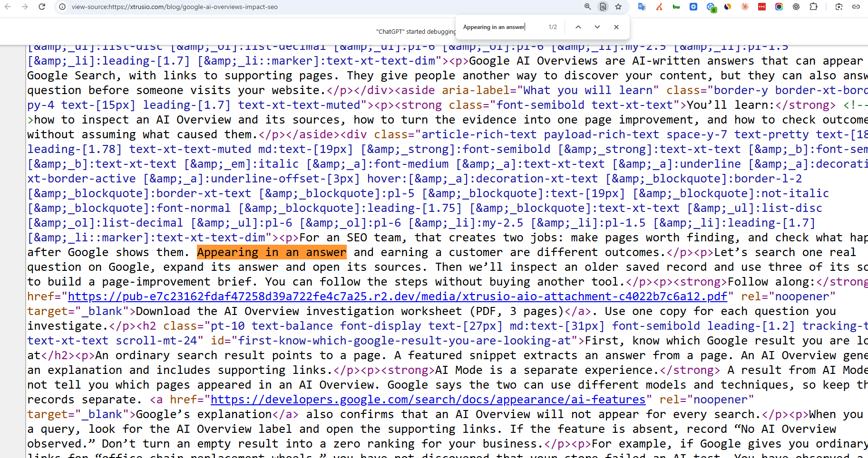Close the find bar
This screenshot has height=458, width=868.
pyautogui.click(x=616, y=27)
